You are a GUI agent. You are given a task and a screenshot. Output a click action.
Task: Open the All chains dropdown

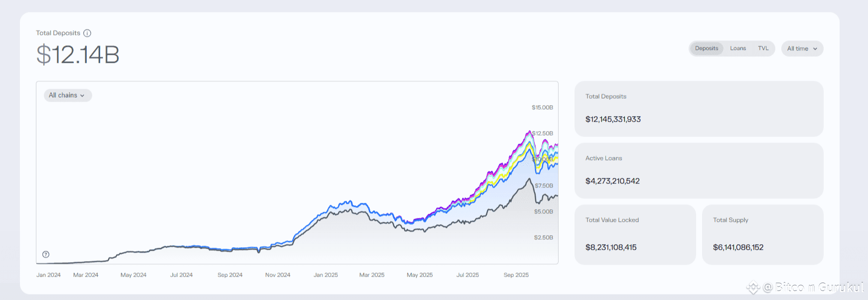67,95
